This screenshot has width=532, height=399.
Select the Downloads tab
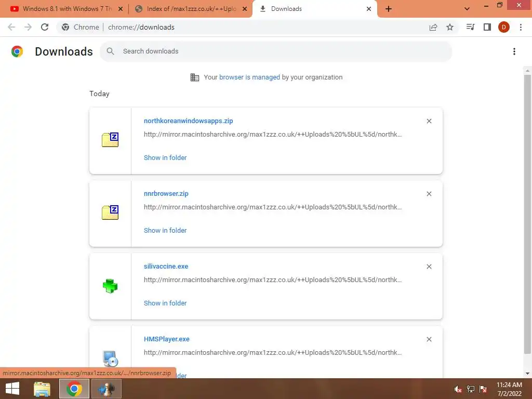[x=315, y=9]
